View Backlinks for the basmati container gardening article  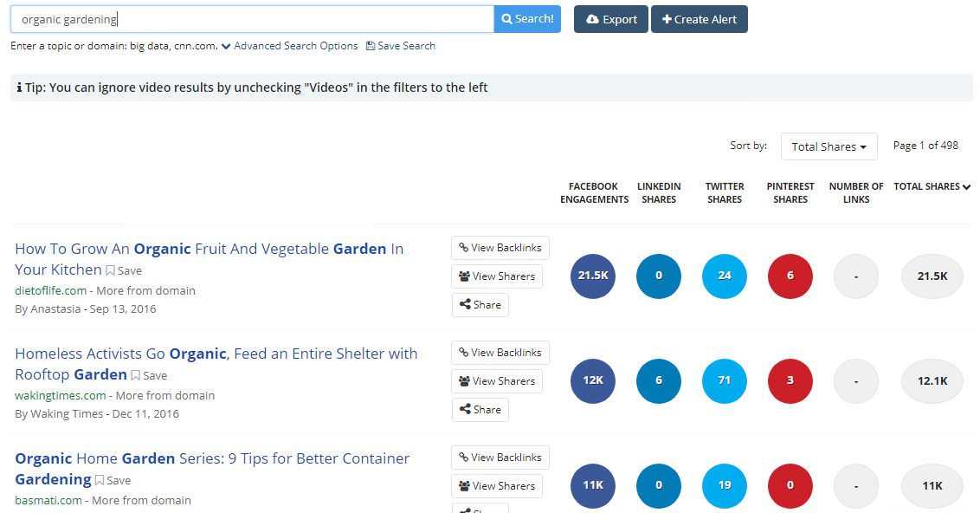[500, 458]
